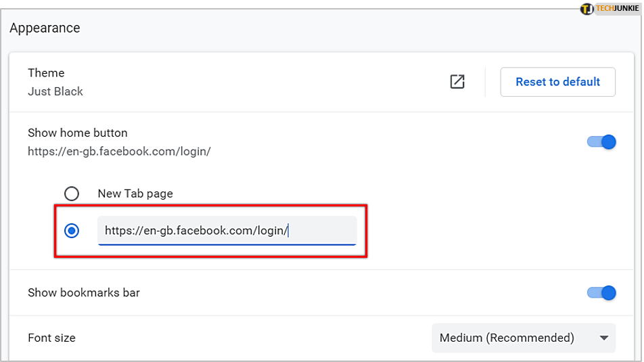Click the New Tab page option text
Viewport: 644px width, 362px height.
point(135,194)
